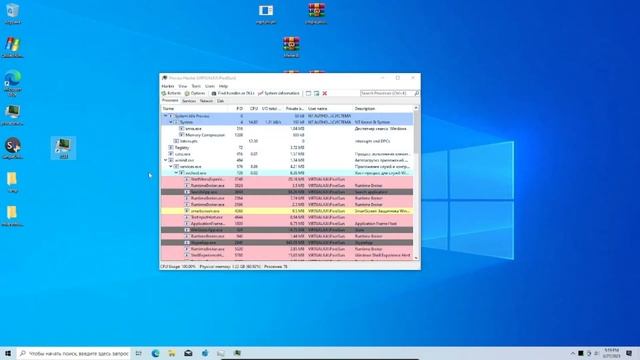
Task: Open Task View on the taskbar
Action: click(139, 353)
